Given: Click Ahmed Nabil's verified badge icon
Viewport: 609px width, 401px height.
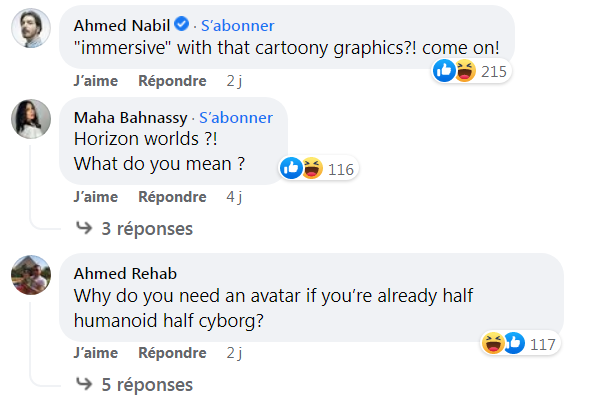Looking at the screenshot, I should pyautogui.click(x=182, y=25).
